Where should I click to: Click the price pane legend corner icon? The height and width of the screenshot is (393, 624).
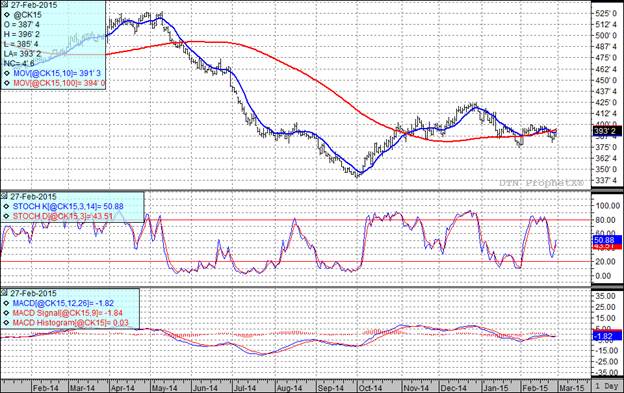5,5
